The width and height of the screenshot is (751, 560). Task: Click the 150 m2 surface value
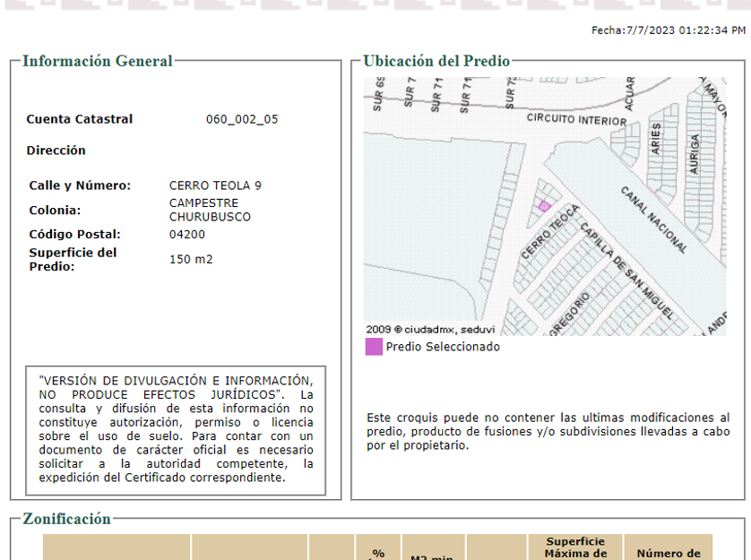[191, 260]
